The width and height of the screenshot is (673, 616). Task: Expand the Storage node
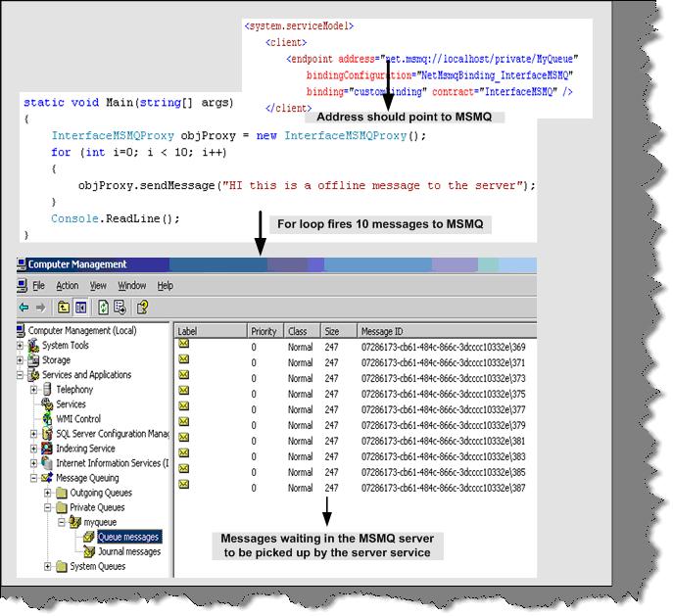pos(21,360)
